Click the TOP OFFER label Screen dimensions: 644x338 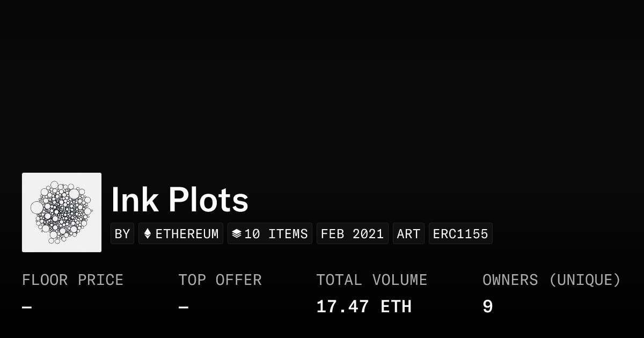(x=220, y=280)
